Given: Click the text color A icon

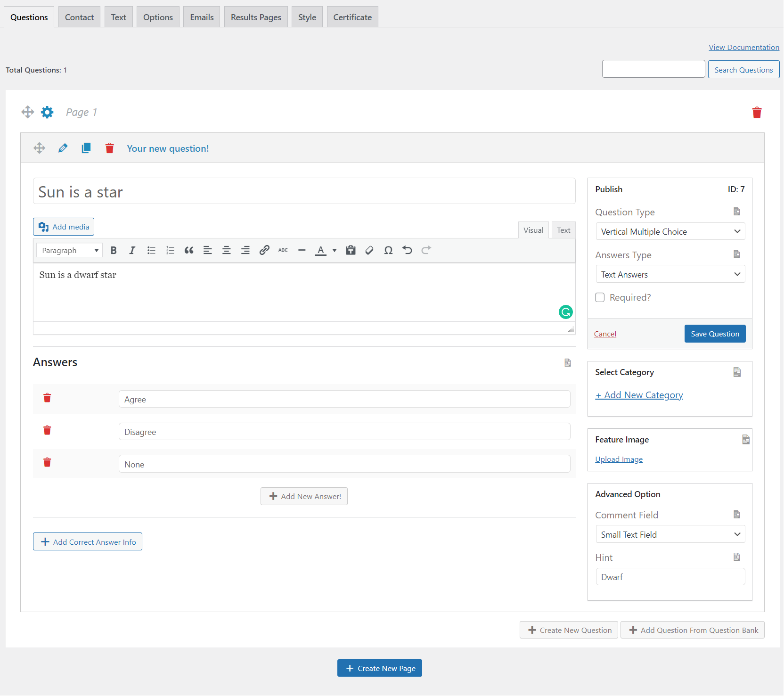Looking at the screenshot, I should (321, 250).
